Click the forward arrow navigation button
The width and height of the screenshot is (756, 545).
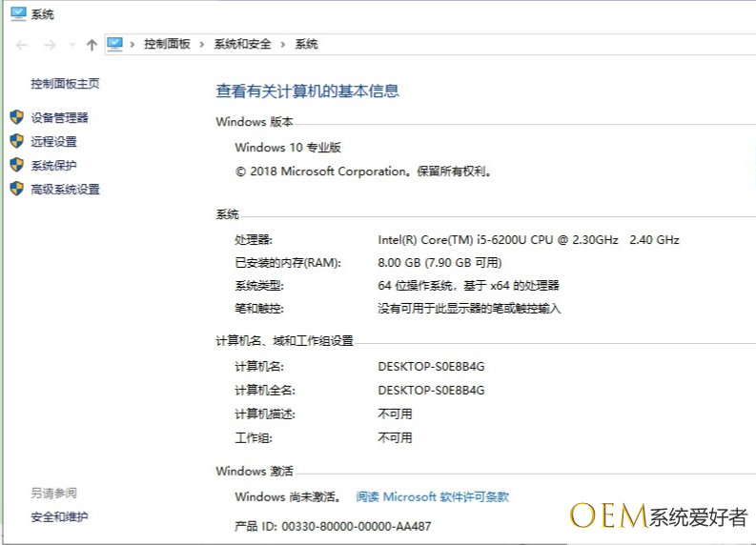[49, 45]
